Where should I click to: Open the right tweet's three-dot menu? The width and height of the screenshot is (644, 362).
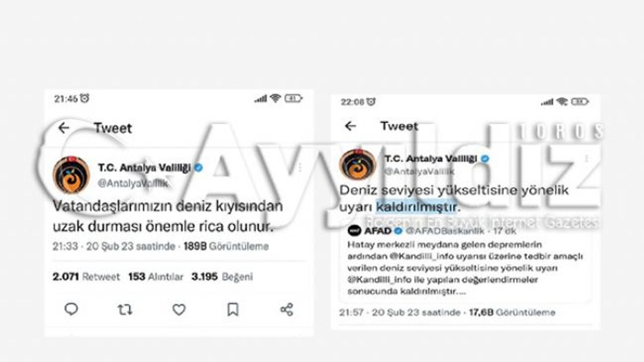[x=587, y=158]
